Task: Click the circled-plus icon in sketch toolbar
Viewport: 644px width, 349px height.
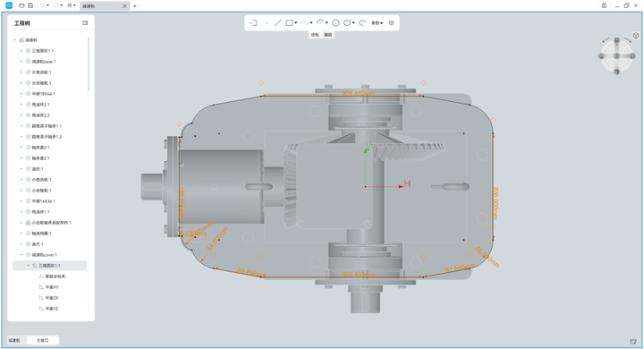Action: pos(392,23)
